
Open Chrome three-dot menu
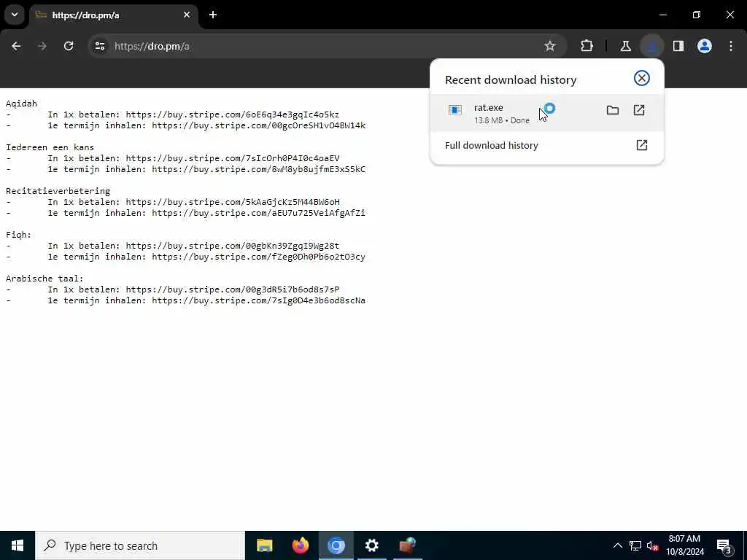(x=731, y=46)
